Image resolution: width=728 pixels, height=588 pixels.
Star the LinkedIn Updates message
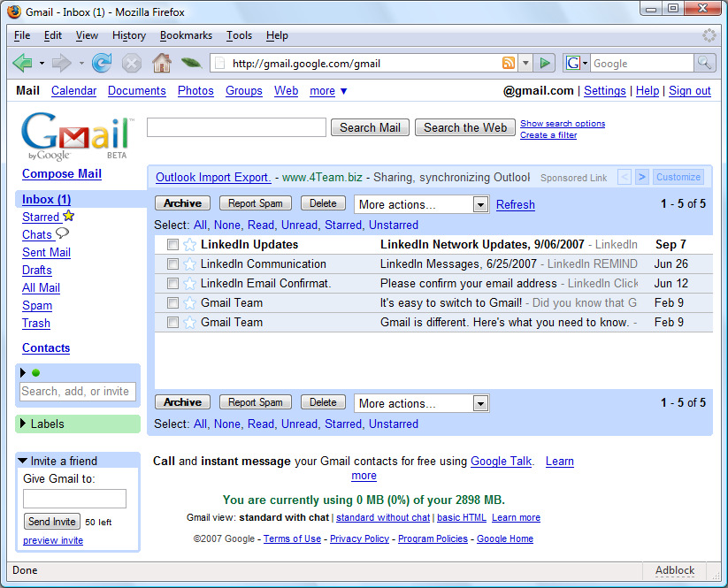tap(189, 245)
